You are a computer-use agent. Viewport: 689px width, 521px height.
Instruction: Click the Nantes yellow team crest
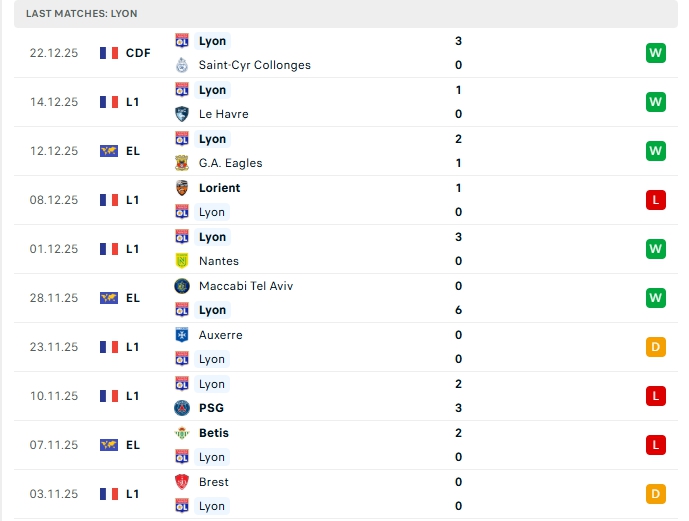tap(182, 261)
